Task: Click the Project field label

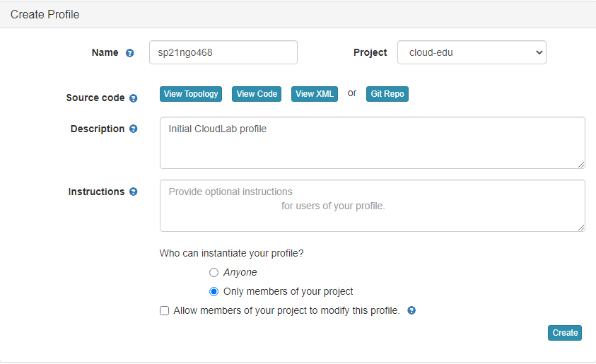Action: pyautogui.click(x=370, y=52)
